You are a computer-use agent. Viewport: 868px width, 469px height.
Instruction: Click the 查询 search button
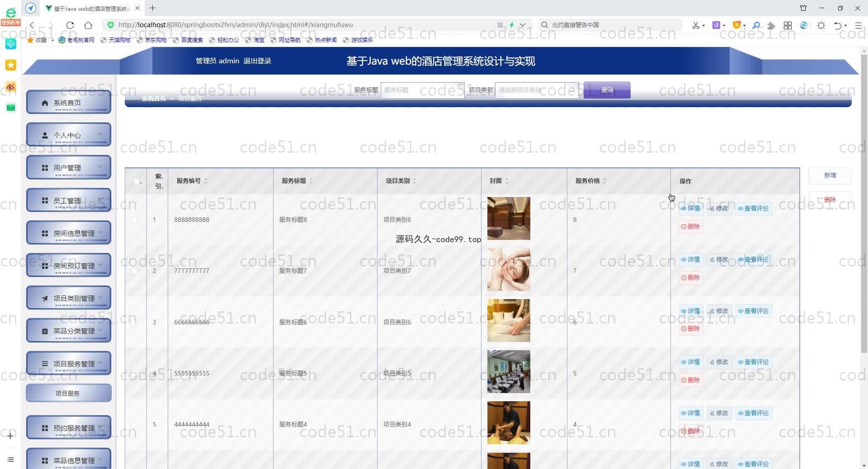607,90
